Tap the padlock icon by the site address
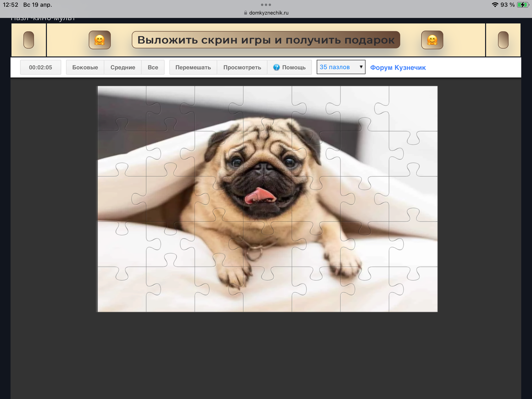Image resolution: width=532 pixels, height=399 pixels. click(245, 13)
